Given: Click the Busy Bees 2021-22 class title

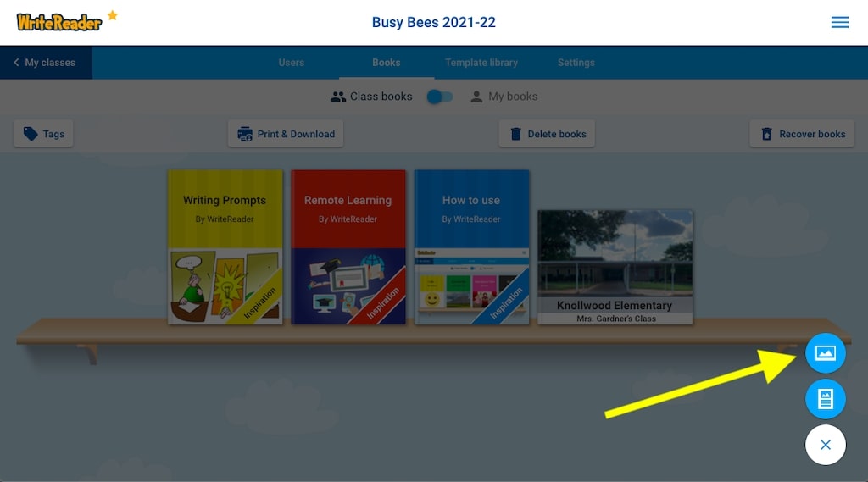Looking at the screenshot, I should [433, 22].
